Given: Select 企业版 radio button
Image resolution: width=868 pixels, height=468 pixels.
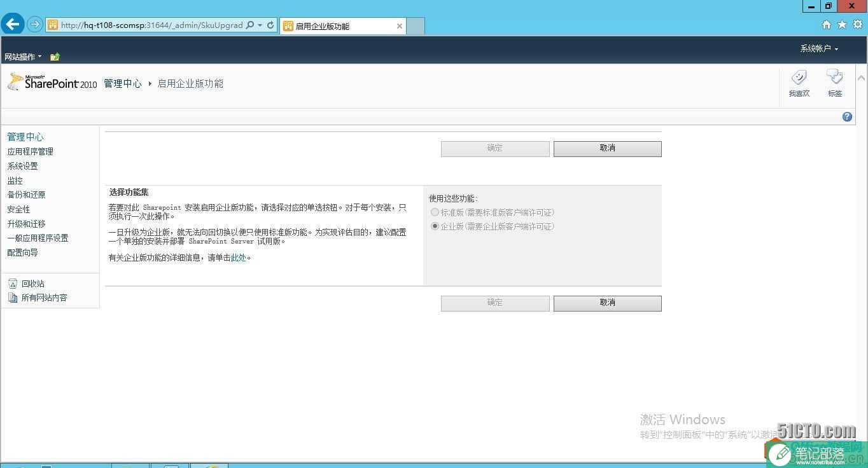Looking at the screenshot, I should 435,226.
